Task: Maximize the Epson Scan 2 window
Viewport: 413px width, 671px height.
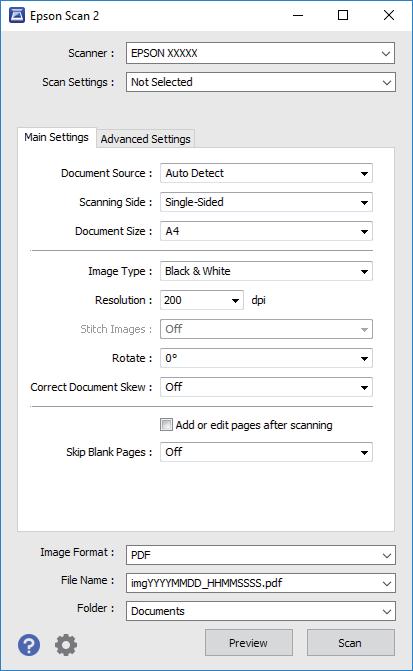Action: [343, 15]
